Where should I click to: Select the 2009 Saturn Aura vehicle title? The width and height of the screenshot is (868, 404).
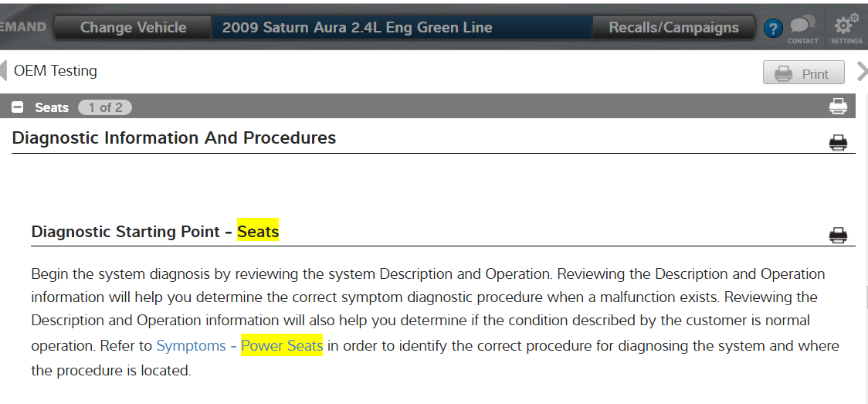pos(357,28)
